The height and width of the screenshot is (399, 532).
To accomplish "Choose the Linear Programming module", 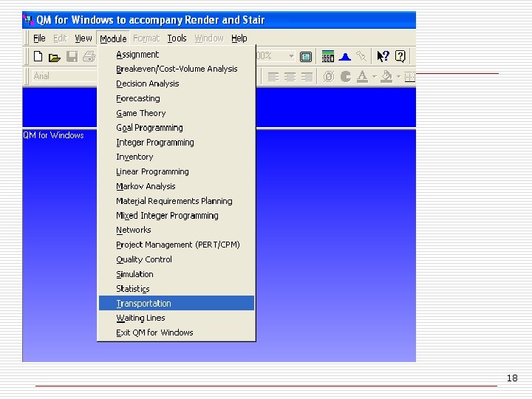I will click(177, 171).
